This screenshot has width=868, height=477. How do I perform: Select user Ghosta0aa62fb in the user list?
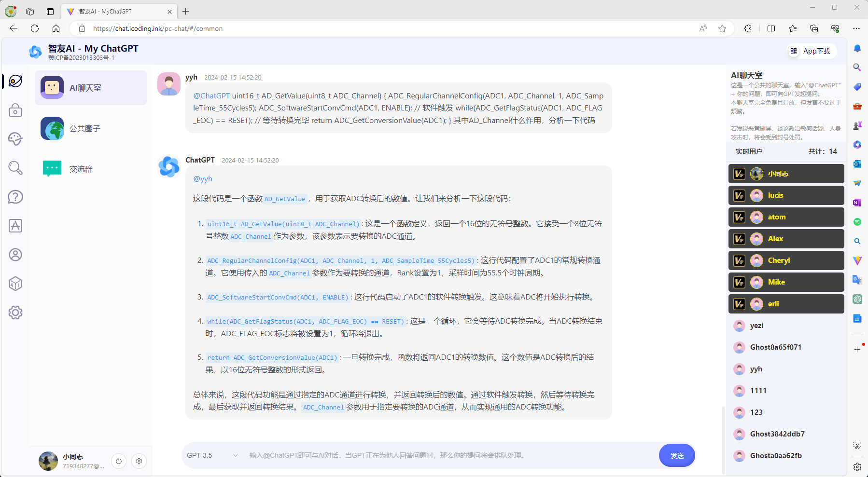(x=786, y=456)
